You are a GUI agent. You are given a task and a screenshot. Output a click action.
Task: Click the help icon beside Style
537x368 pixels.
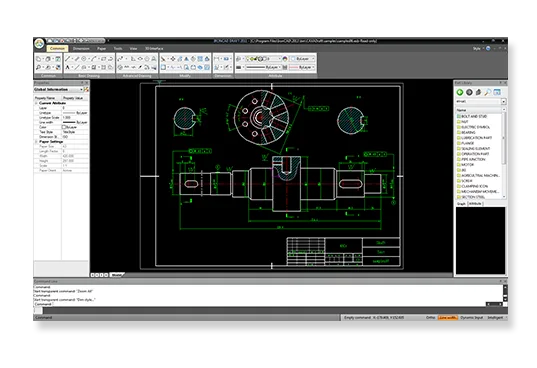click(488, 48)
